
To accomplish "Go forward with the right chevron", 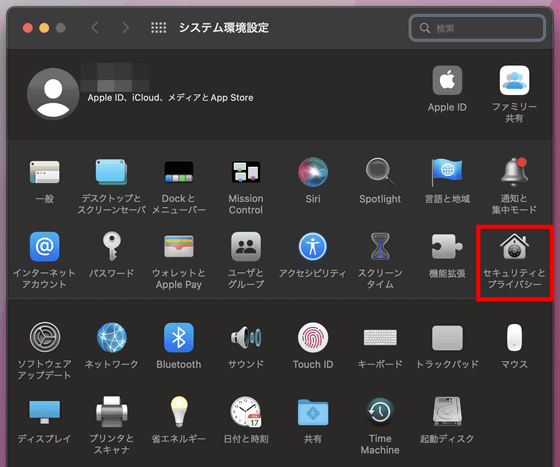I will (x=125, y=27).
